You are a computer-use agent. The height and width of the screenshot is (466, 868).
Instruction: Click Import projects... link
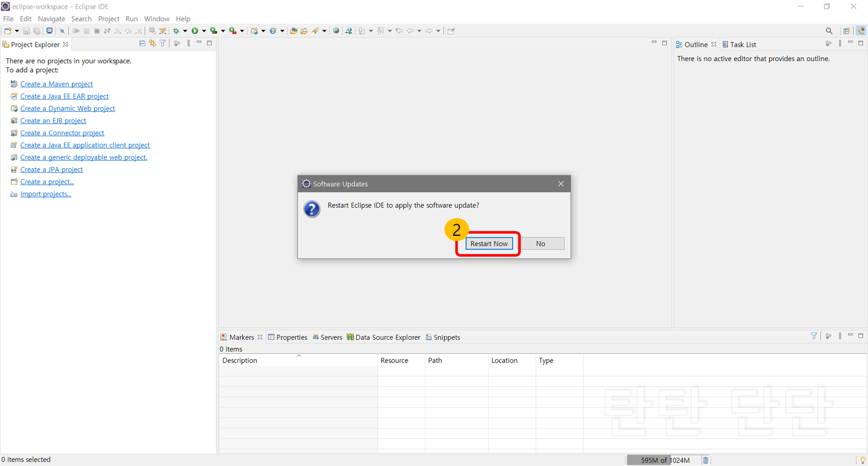pos(46,194)
